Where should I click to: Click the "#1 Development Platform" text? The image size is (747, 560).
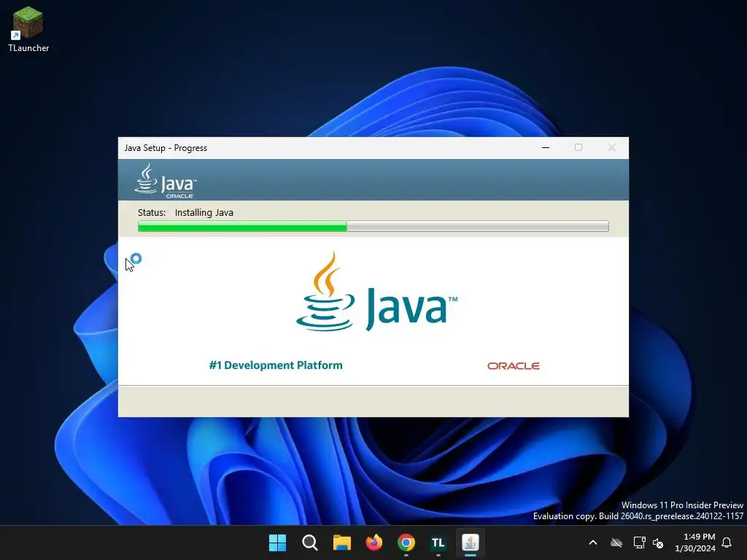coord(276,365)
